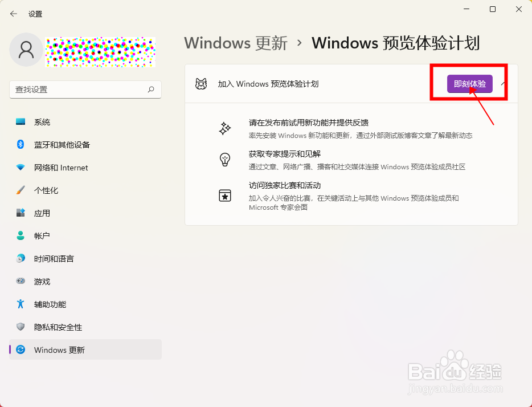
Task: Click the 访问独家比赛和活动 text
Action: (285, 185)
